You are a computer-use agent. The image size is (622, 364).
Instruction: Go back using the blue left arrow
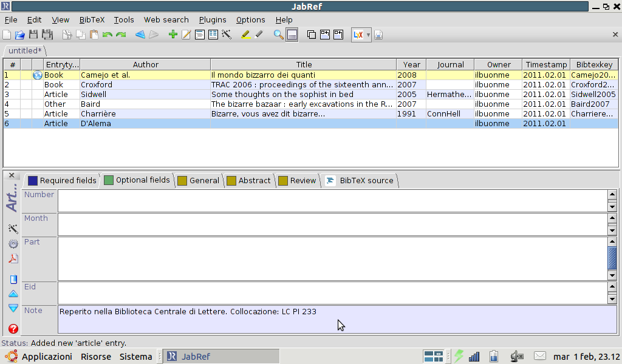coord(140,35)
